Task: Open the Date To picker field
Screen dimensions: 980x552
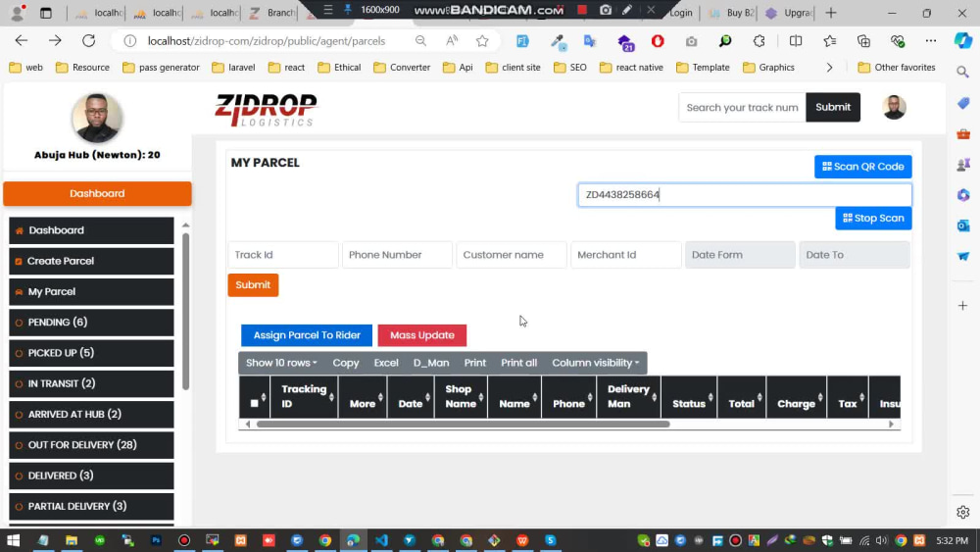Action: [x=855, y=255]
